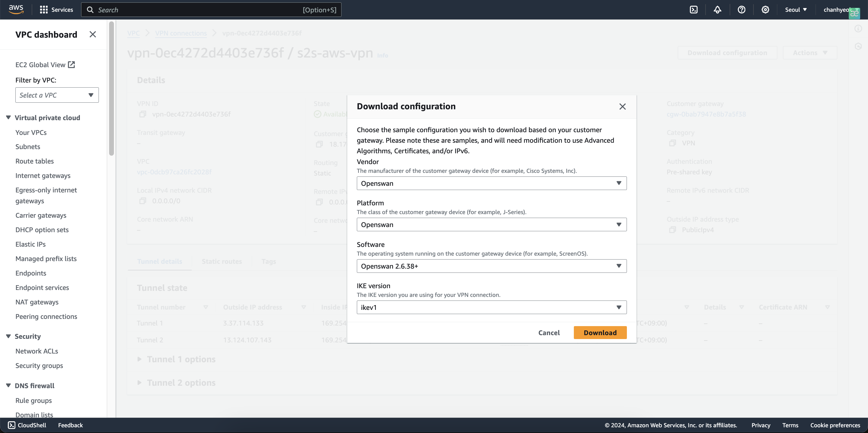
Task: Open the notifications bell icon
Action: coord(717,10)
